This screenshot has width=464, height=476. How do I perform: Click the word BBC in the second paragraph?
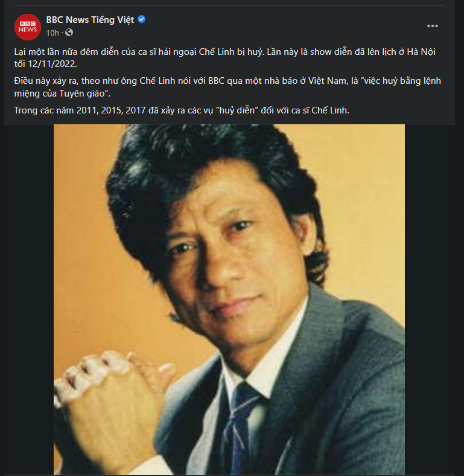point(216,81)
